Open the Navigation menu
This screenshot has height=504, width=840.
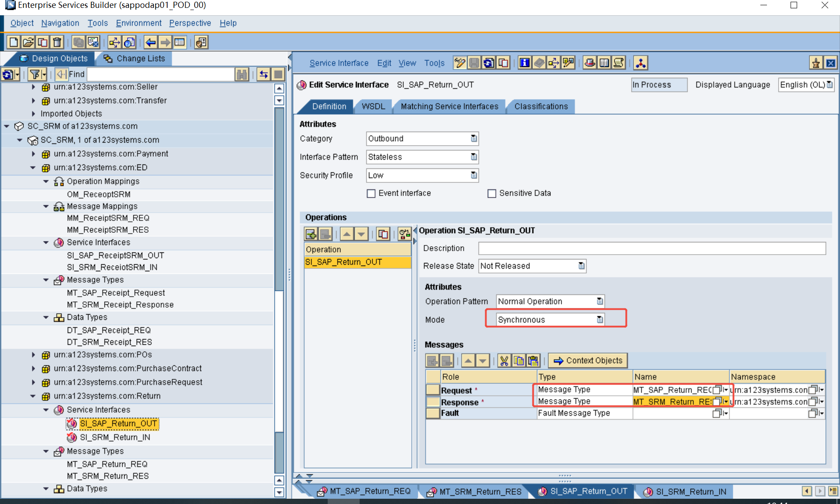[x=60, y=23]
